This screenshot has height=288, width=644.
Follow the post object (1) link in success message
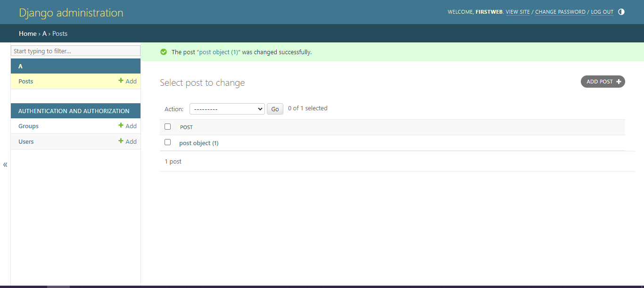tap(218, 52)
